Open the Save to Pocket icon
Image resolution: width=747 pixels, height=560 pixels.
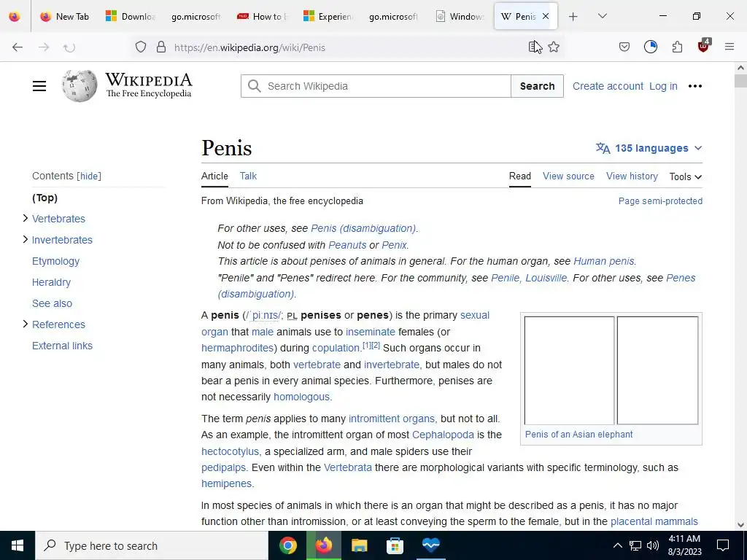click(624, 47)
